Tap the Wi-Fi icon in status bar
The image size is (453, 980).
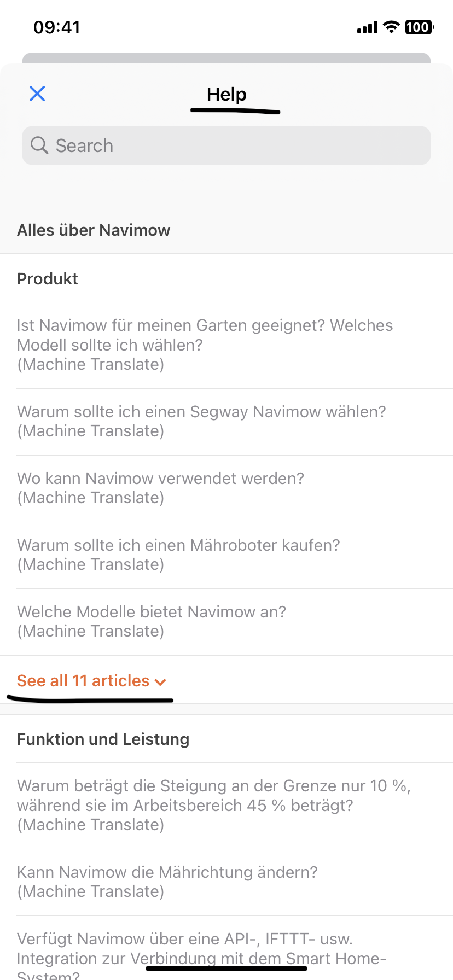391,27
